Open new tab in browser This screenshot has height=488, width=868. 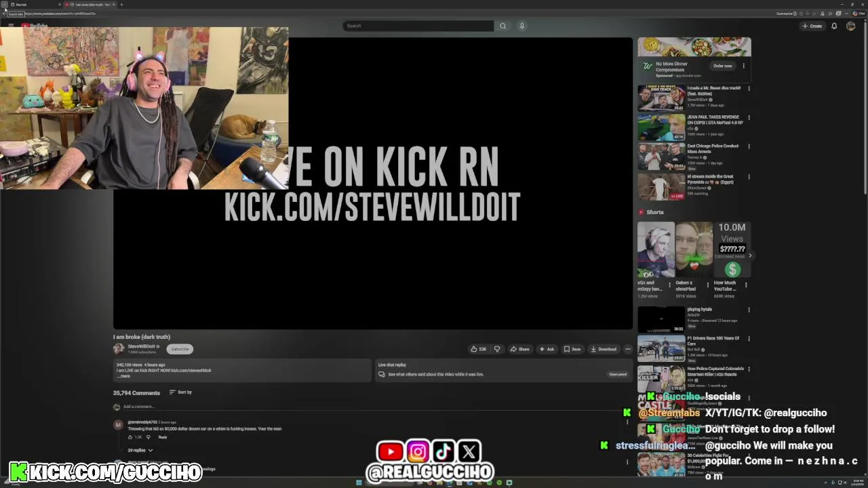121,5
